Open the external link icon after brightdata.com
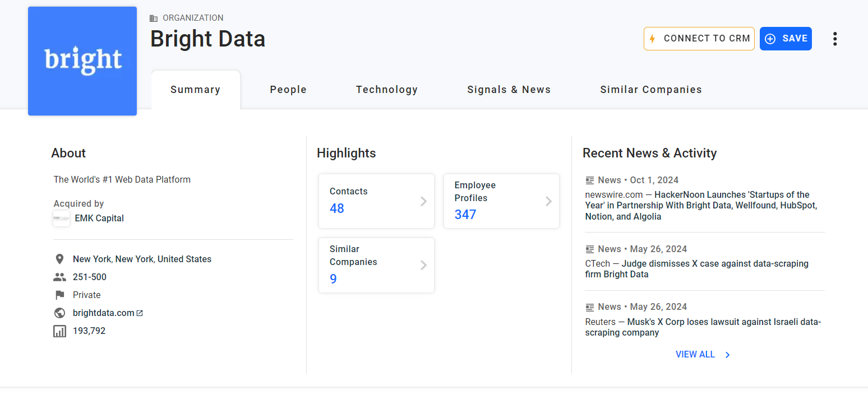868x395 pixels. click(x=140, y=313)
